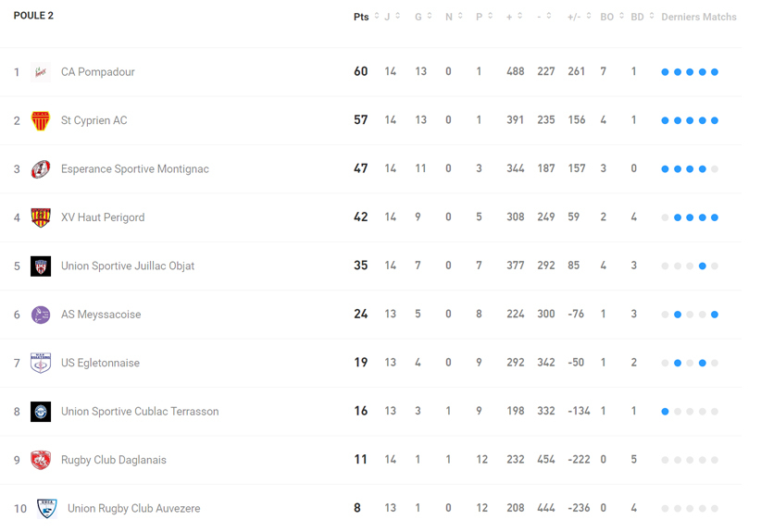
Task: Sort by +/- point difference column
Action: (575, 17)
